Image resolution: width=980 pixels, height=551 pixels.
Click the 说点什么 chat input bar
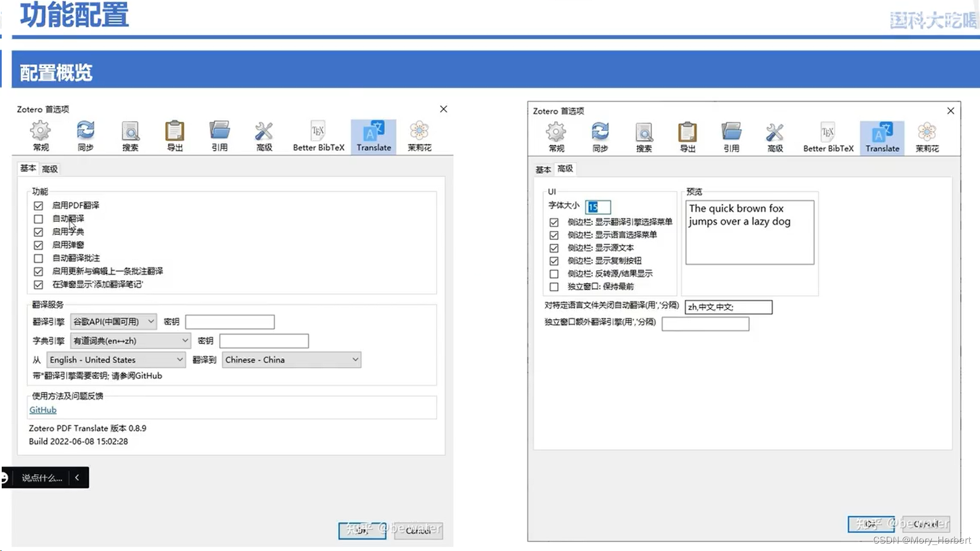tap(42, 478)
